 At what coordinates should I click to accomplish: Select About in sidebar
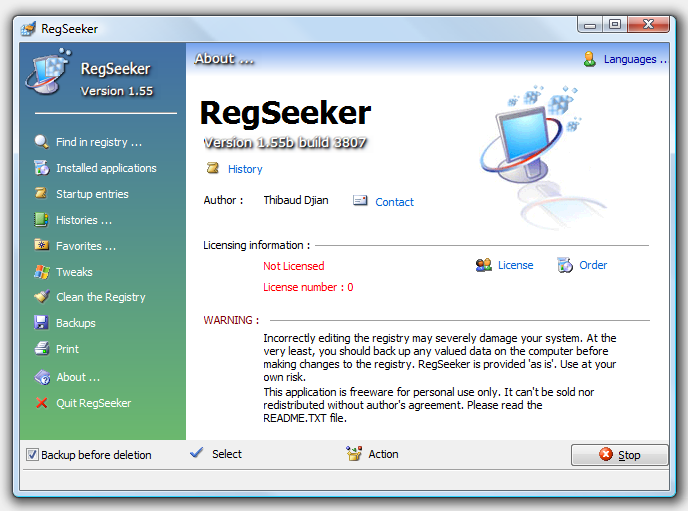(78, 377)
